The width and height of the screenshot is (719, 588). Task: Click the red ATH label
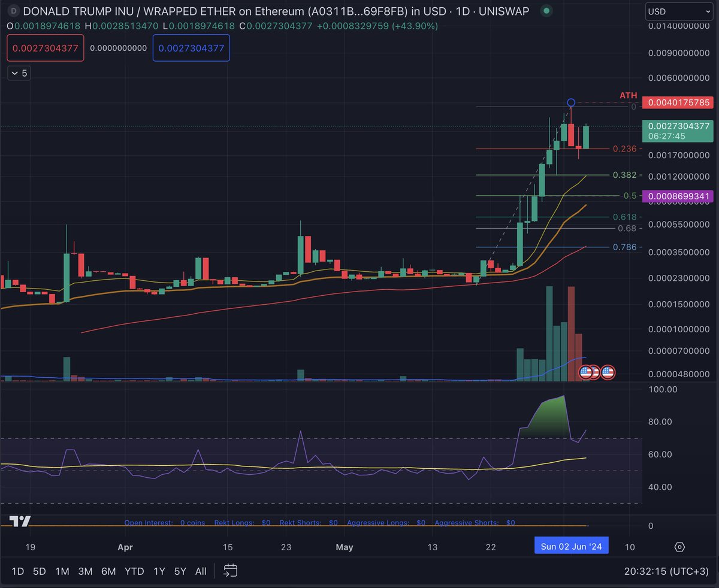tap(628, 96)
